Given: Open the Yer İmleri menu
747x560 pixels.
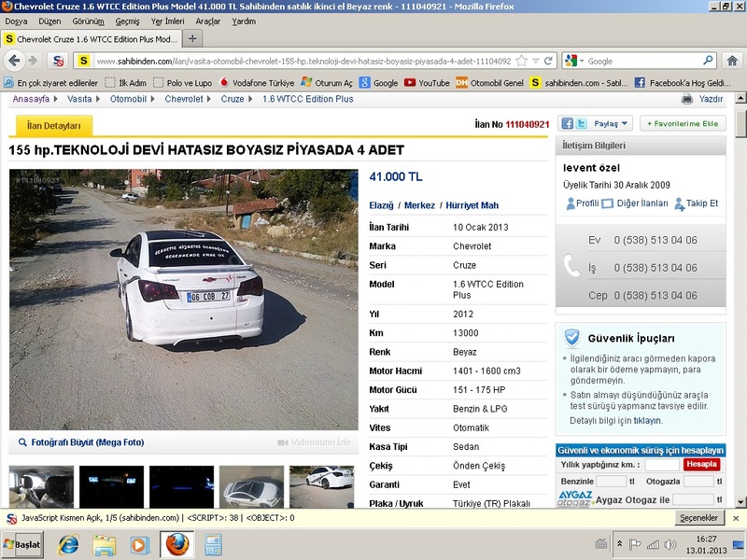Looking at the screenshot, I should click(168, 21).
